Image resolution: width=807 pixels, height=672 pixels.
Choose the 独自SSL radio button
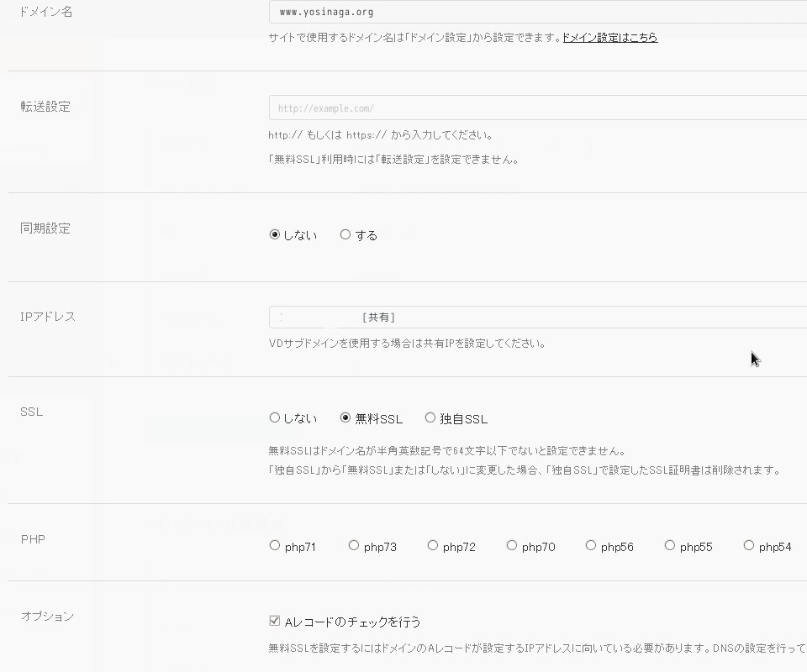[x=430, y=417]
